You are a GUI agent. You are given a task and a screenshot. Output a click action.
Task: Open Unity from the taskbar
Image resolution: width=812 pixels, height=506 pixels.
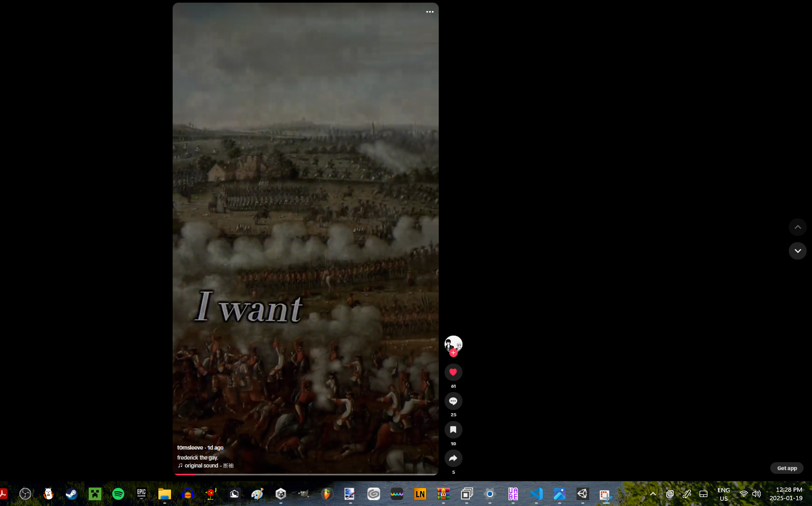pos(582,494)
